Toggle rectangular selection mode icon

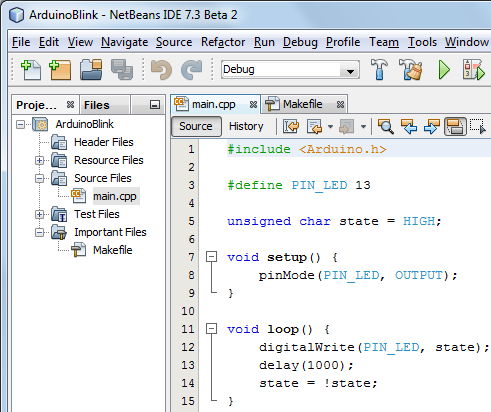(x=478, y=127)
